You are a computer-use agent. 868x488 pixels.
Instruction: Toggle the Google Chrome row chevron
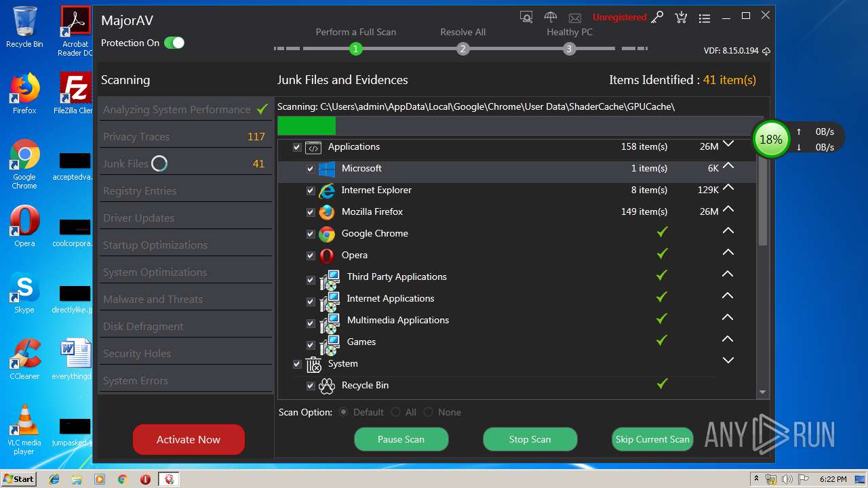tap(728, 230)
